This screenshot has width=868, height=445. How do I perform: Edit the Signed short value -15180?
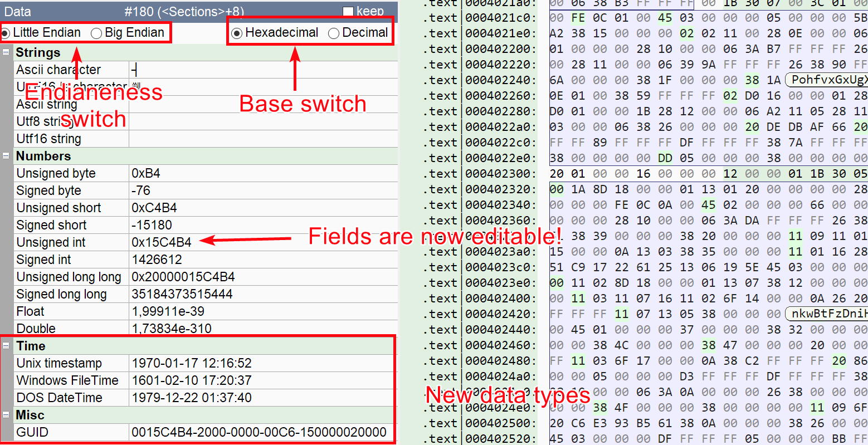click(263, 225)
